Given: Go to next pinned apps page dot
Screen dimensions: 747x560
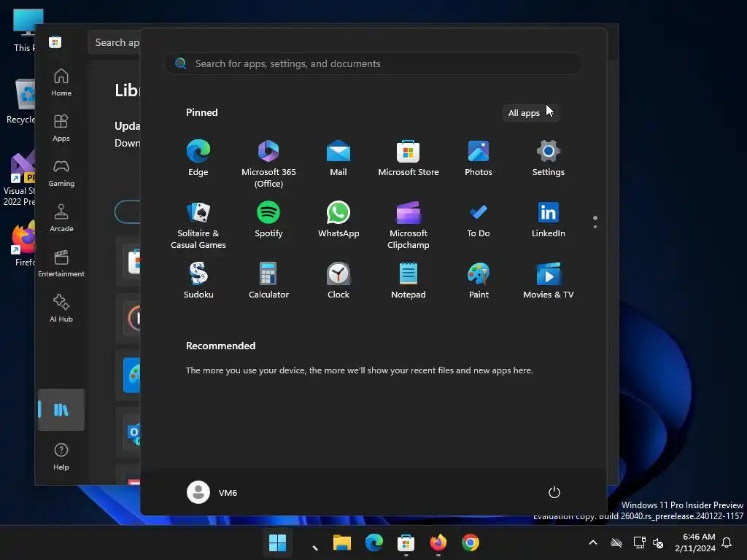Looking at the screenshot, I should coord(595,227).
